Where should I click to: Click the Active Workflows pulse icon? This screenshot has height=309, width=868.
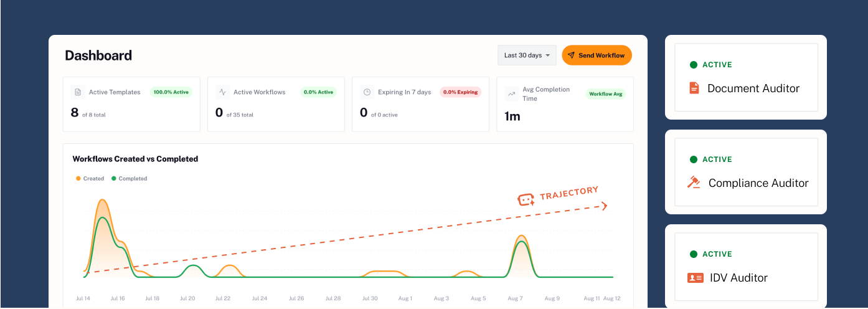[x=222, y=92]
